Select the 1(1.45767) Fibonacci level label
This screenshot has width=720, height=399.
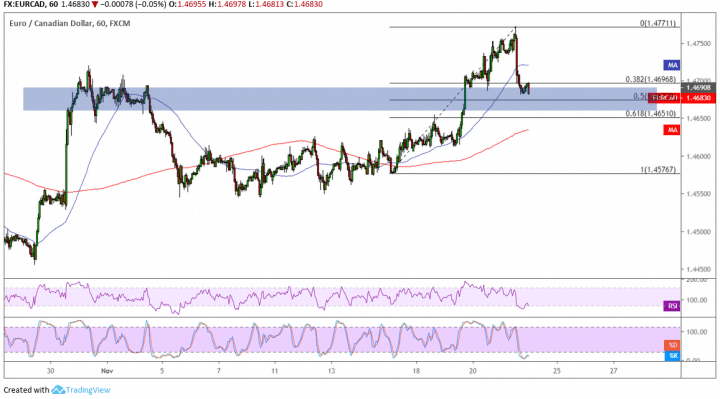(x=658, y=169)
